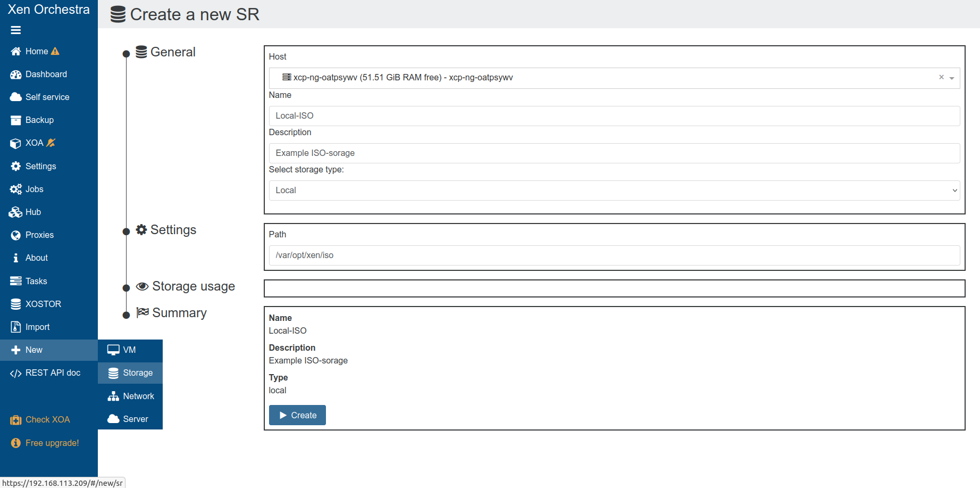Click the XOSTOR database icon
Viewport: 980px width, 488px height.
coord(16,304)
